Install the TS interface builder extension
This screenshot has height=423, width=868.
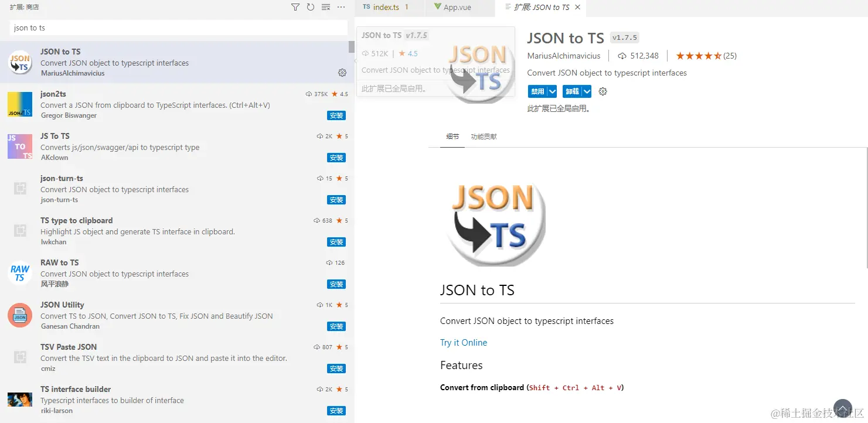(336, 411)
